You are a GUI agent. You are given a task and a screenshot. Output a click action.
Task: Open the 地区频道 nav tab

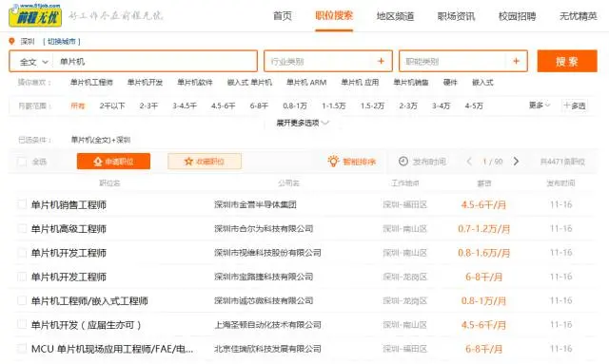[395, 16]
